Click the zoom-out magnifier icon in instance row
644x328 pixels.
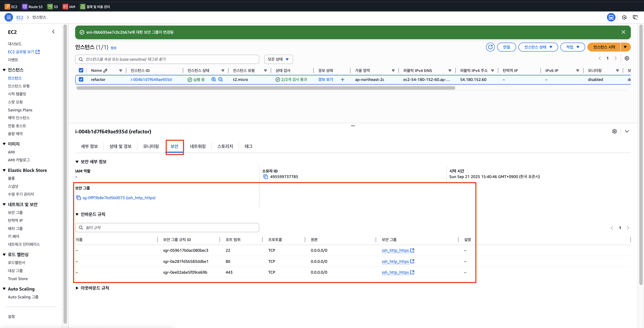point(220,79)
